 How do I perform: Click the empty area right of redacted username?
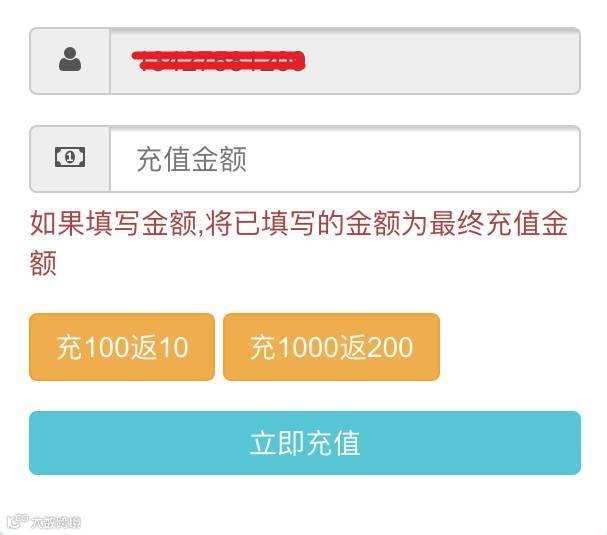coord(441,61)
